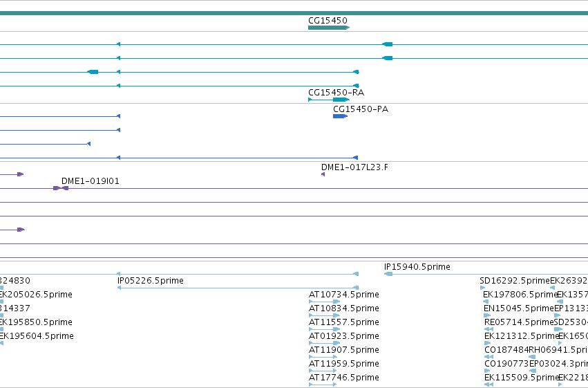Select purple glyph beside DME1-019I01 label
This screenshot has width=588, height=388.
click(x=61, y=188)
